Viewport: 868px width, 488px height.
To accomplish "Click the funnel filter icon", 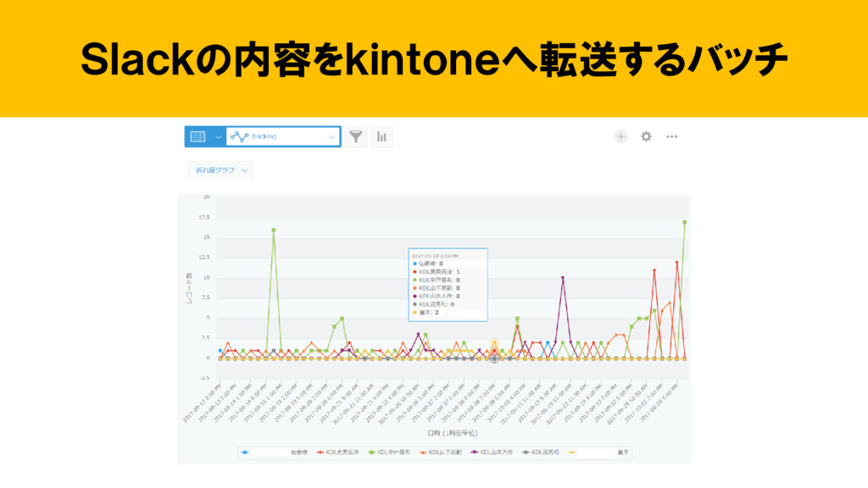I will [356, 136].
